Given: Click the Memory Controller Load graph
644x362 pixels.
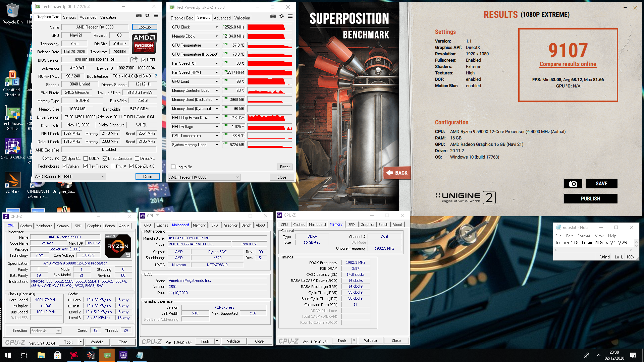Looking at the screenshot, I should coord(270,90).
